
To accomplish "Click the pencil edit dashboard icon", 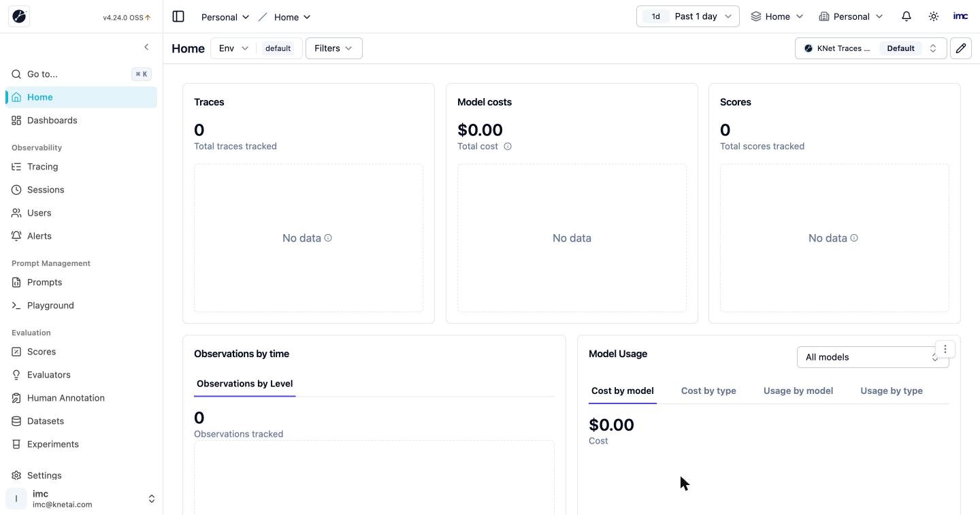I will [961, 48].
